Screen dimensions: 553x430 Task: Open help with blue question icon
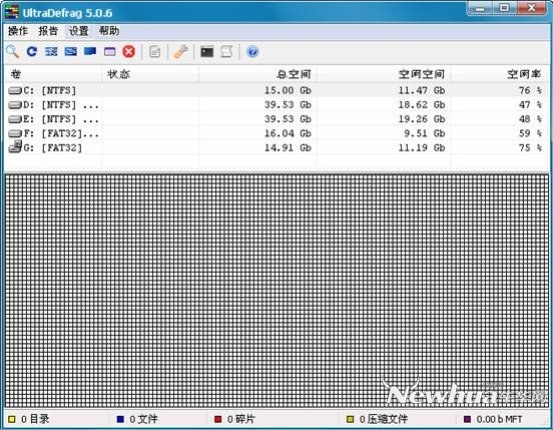(252, 52)
